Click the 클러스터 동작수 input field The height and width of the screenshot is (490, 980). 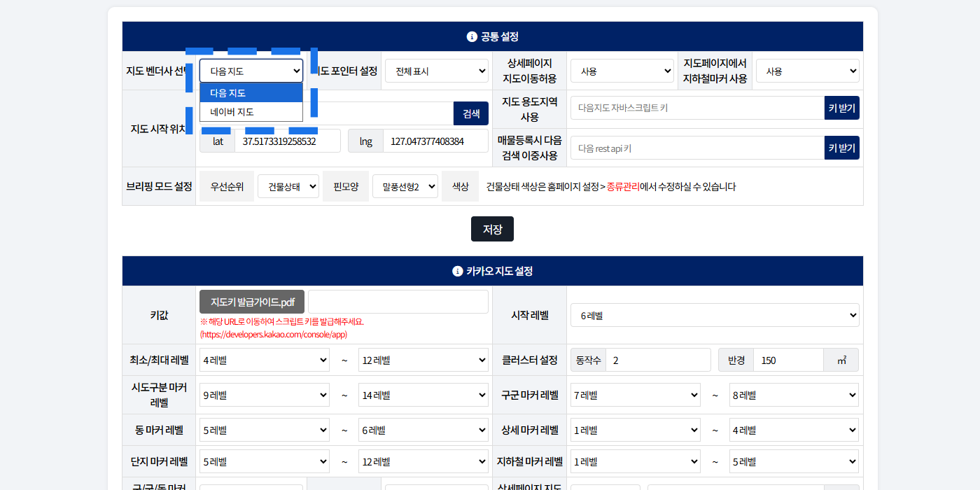657,360
